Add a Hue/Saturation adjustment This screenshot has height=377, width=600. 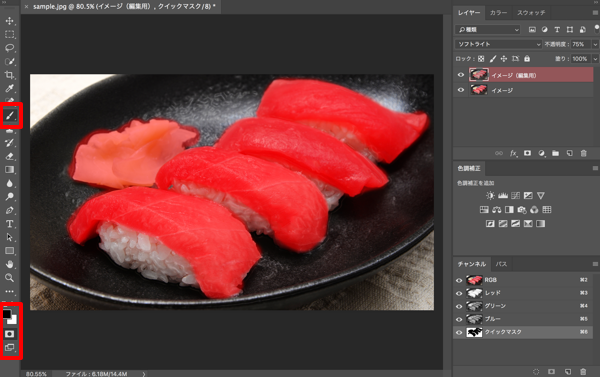pyautogui.click(x=484, y=210)
